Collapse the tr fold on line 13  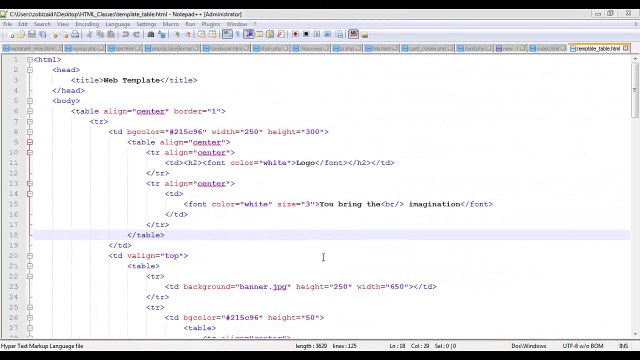coord(30,183)
